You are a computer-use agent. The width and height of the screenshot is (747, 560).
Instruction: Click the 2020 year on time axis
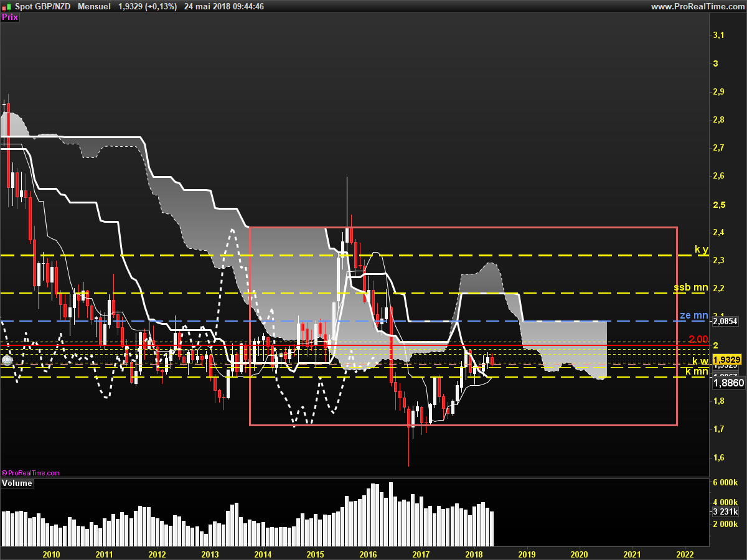580,554
